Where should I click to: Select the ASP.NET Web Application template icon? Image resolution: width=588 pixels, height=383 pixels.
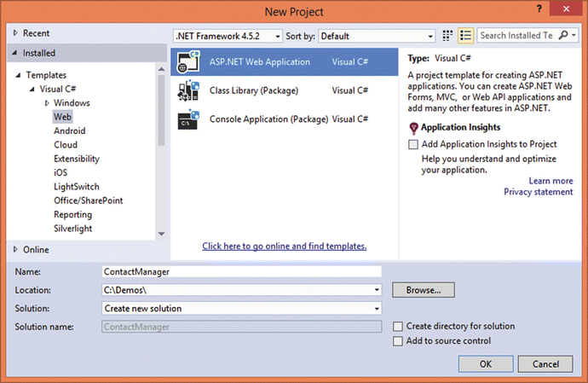(188, 61)
